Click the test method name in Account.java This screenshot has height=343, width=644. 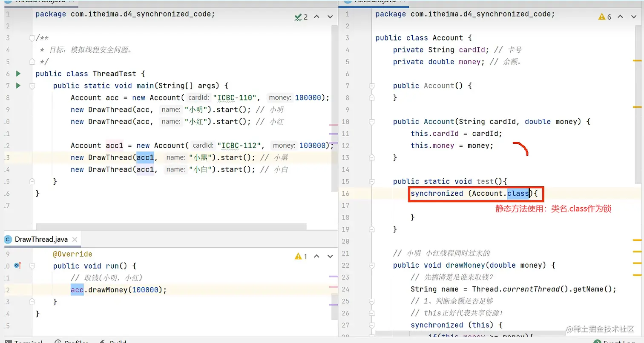[485, 181]
